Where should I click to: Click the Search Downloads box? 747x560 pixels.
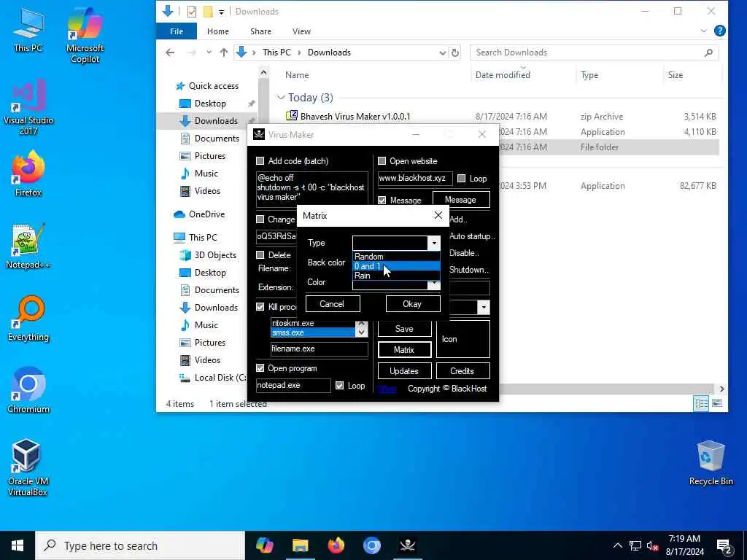pyautogui.click(x=594, y=52)
